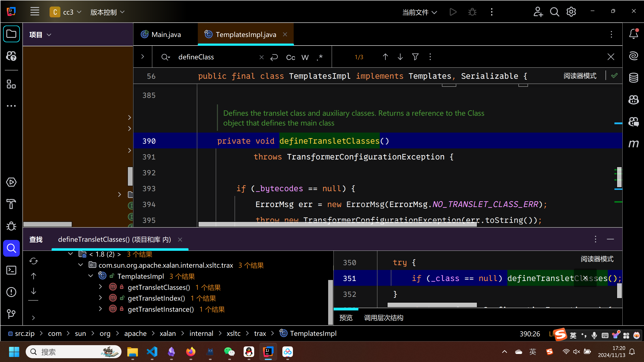
Task: Open editor tabs more options menu
Action: 611,34
